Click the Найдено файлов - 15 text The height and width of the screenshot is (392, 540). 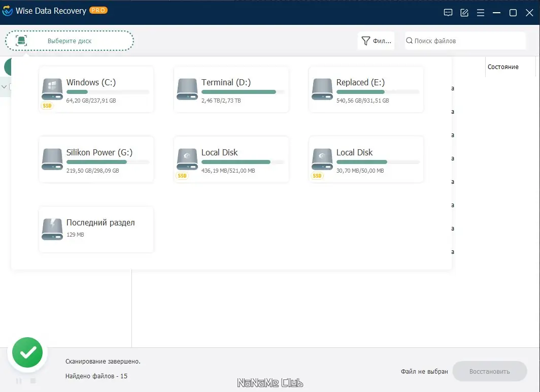click(96, 376)
